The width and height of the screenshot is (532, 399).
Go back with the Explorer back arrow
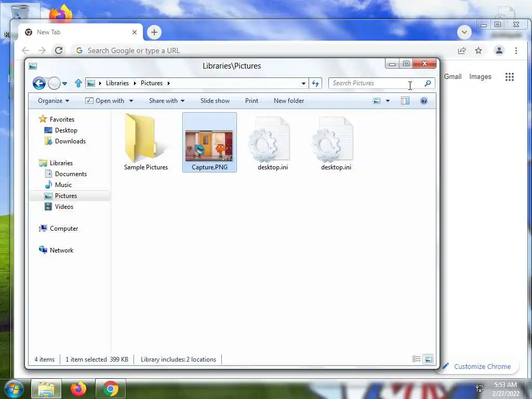[39, 83]
